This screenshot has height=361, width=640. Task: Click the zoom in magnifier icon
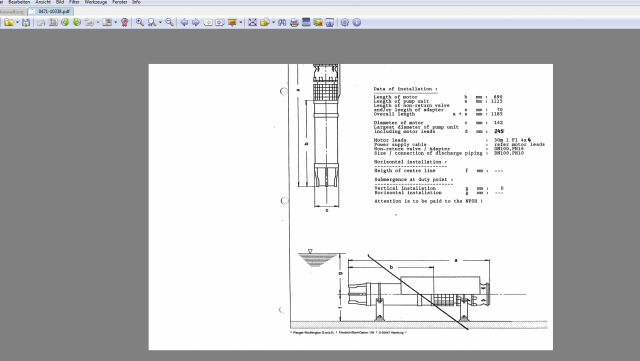pyautogui.click(x=140, y=22)
